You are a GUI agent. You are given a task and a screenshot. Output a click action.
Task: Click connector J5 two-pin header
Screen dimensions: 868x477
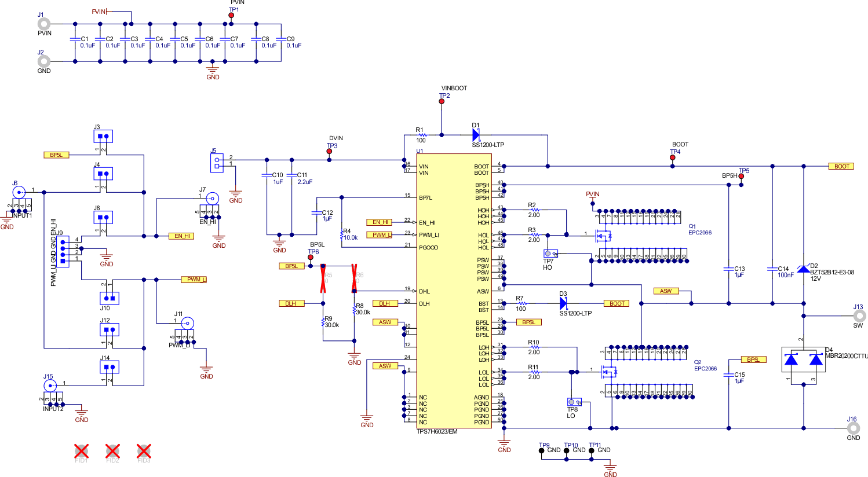pos(217,163)
